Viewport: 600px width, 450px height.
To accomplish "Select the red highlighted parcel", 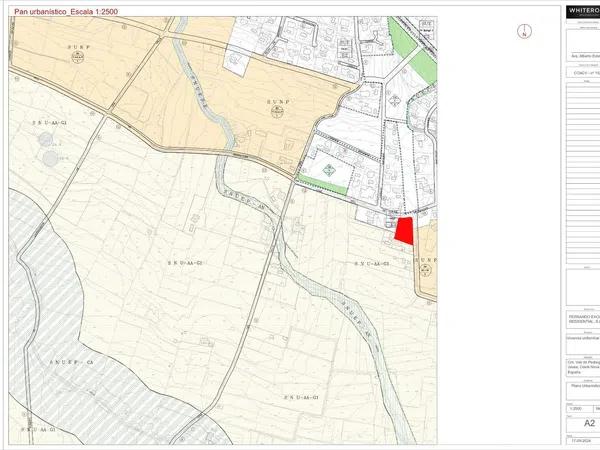I will (405, 231).
